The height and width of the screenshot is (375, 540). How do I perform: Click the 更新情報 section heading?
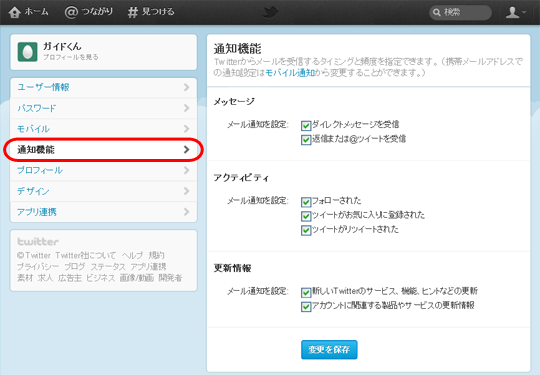click(232, 268)
